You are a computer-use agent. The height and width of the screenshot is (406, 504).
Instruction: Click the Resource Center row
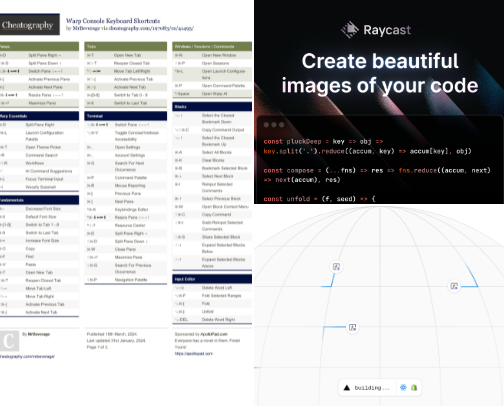tap(125, 225)
